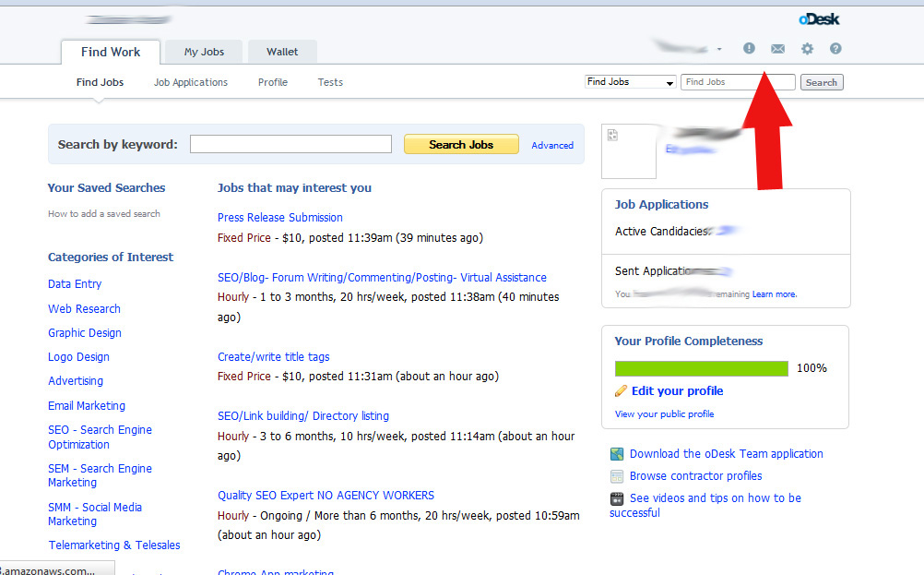The image size is (924, 575).
Task: Open the notifications alert icon
Action: pos(749,48)
